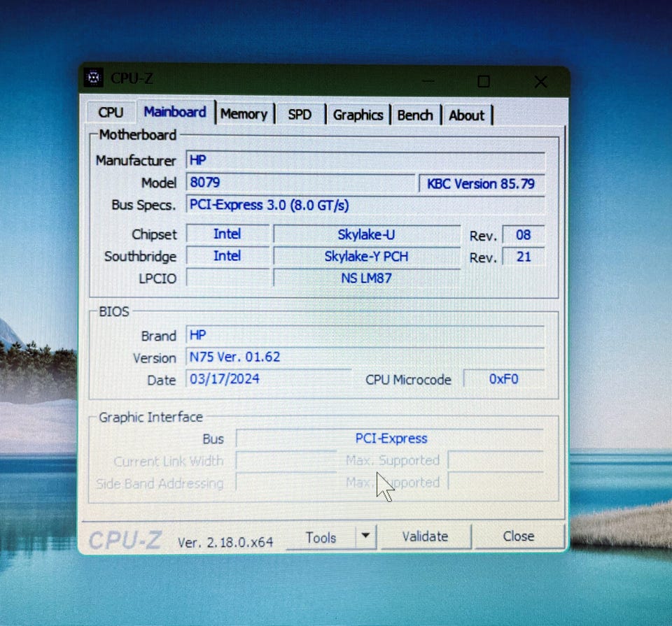
Task: Go to the Graphics tab
Action: point(358,115)
